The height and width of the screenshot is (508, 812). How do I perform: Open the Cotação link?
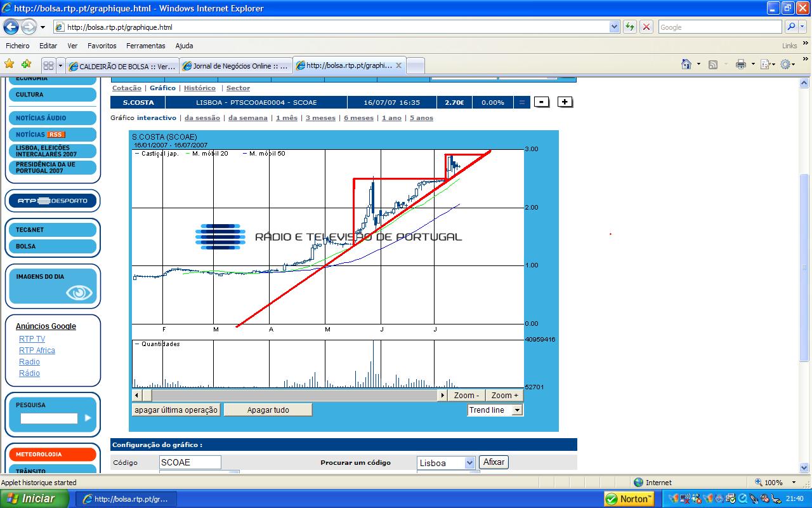(127, 88)
